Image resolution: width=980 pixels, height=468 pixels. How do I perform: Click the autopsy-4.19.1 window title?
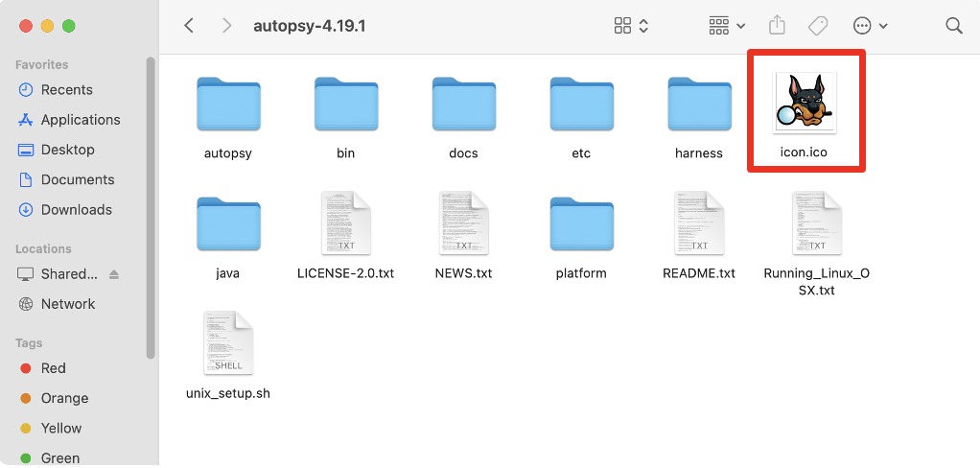point(310,26)
